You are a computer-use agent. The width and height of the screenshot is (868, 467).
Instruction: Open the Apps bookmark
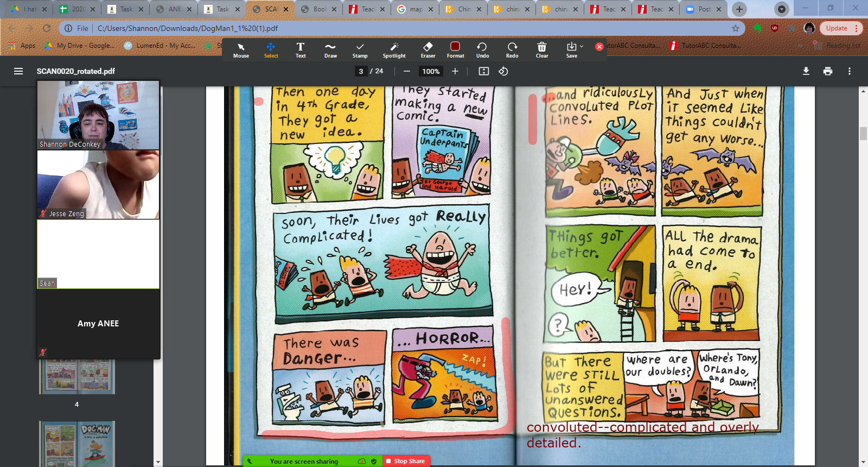22,46
